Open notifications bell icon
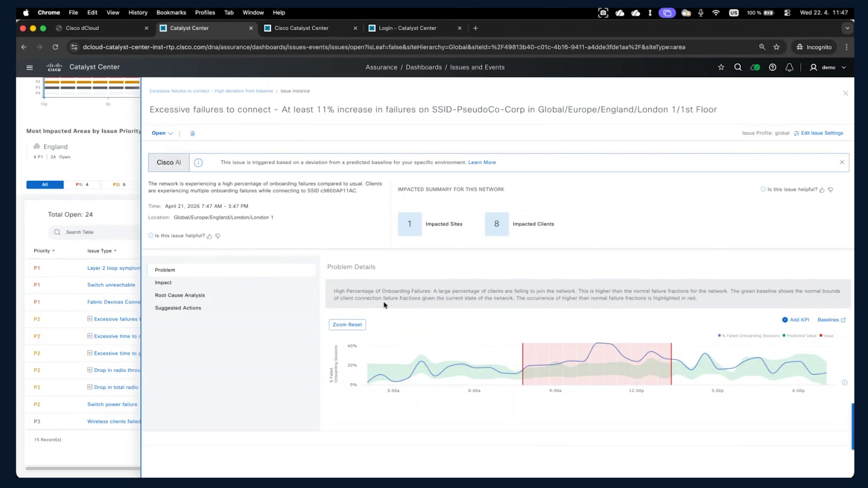Viewport: 868px width, 488px height. tap(789, 67)
